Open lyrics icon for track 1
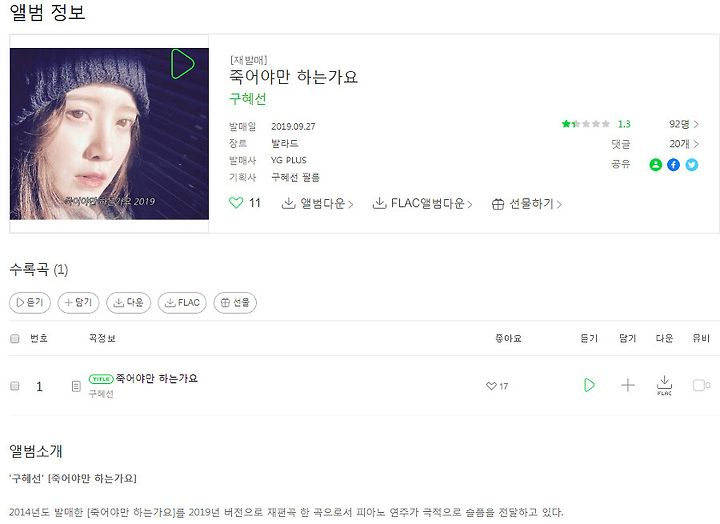 (x=76, y=387)
